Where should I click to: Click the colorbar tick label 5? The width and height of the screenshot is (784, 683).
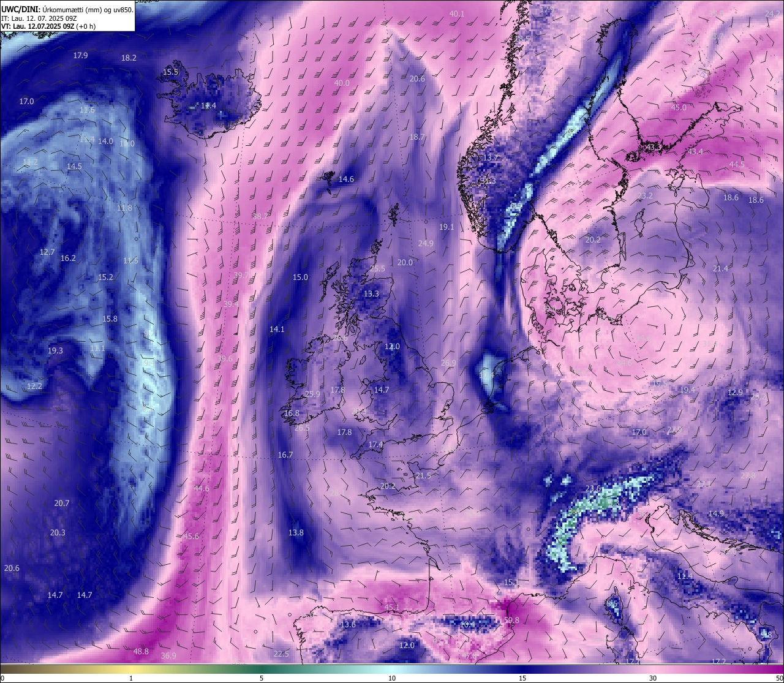[262, 678]
